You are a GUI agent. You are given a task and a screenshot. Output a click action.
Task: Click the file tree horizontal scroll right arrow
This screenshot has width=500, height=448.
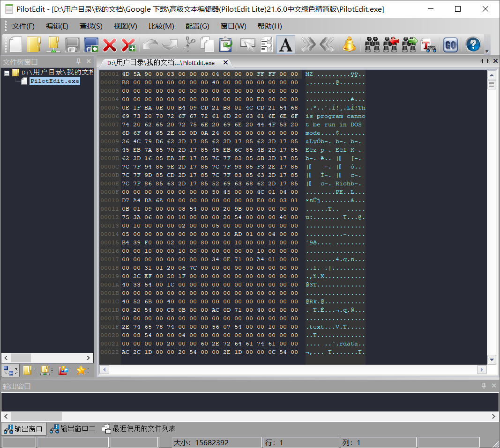click(88, 358)
